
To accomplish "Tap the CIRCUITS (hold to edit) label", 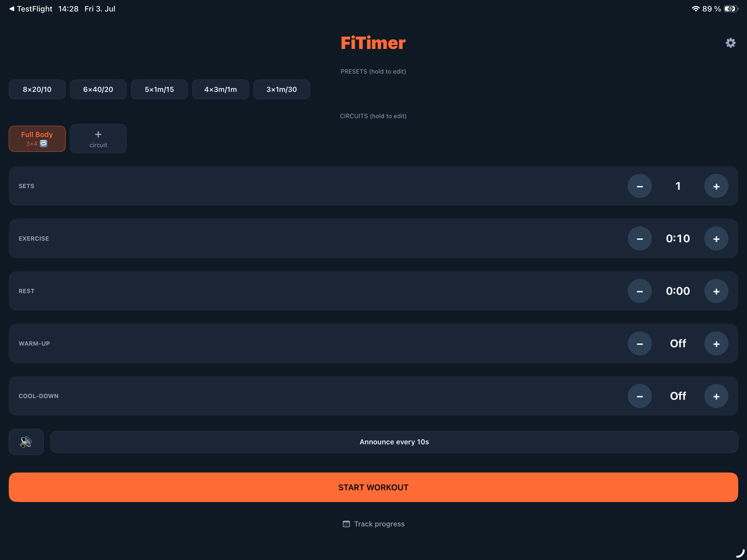I will click(373, 116).
